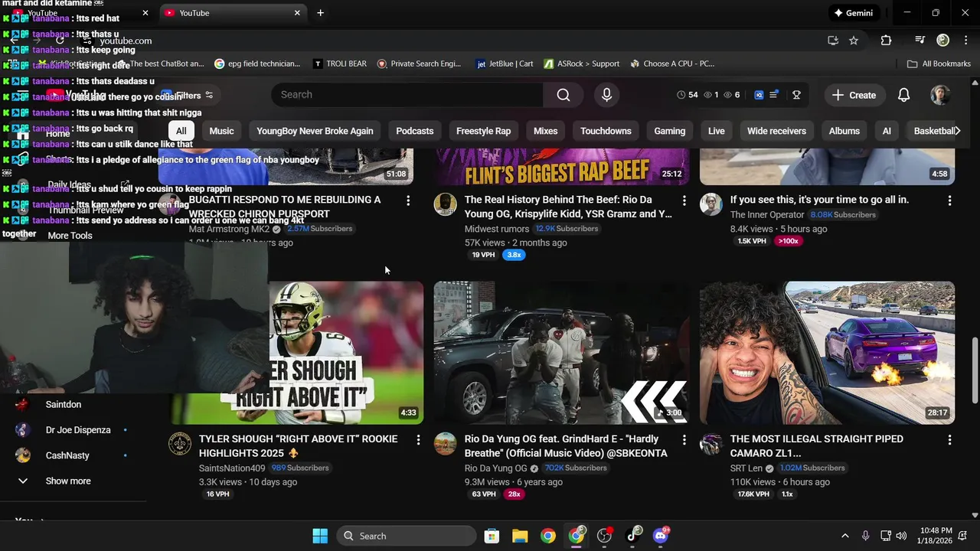Open SRT Len channel avatar
980x551 pixels.
[711, 444]
